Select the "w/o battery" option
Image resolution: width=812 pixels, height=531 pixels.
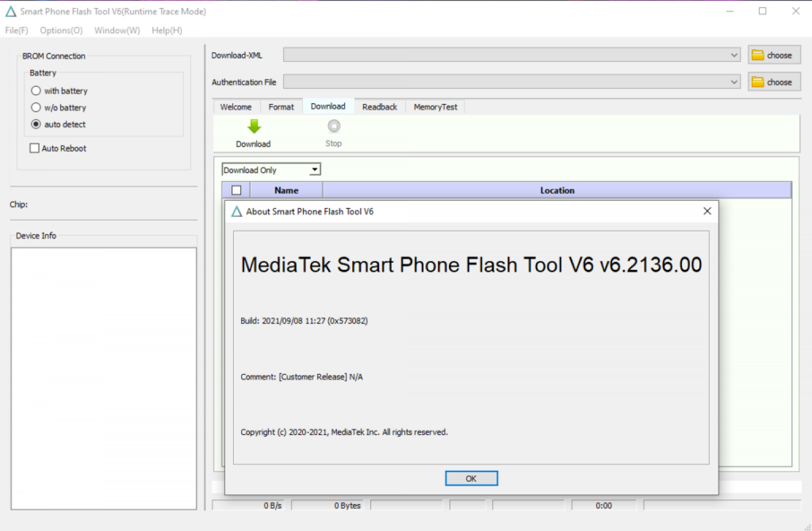click(x=36, y=107)
